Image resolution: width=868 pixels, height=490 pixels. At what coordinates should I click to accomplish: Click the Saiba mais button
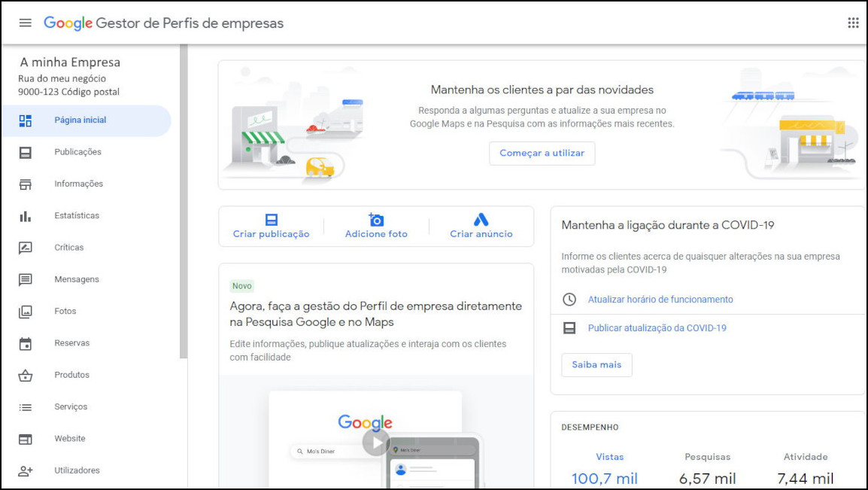coord(596,365)
